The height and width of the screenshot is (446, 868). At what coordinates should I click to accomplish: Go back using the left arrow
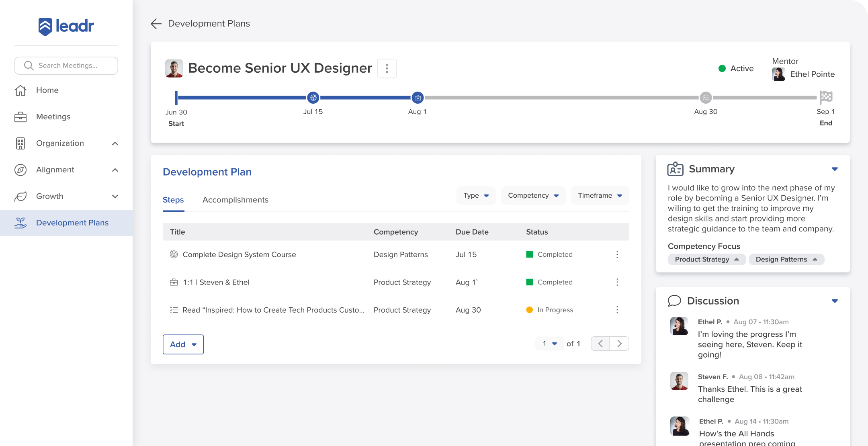click(156, 24)
